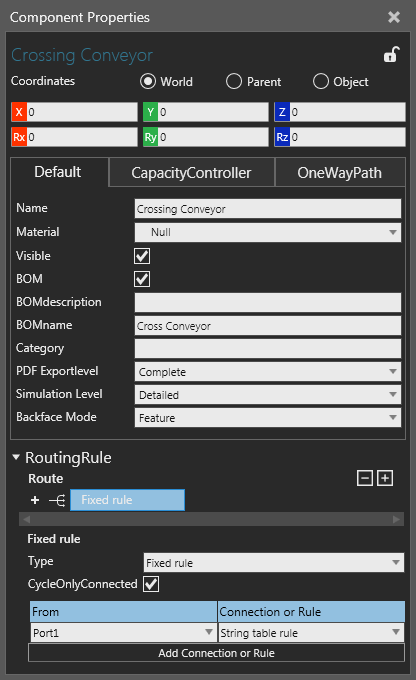Add a new route rule with plus
The height and width of the screenshot is (680, 416).
[35, 500]
